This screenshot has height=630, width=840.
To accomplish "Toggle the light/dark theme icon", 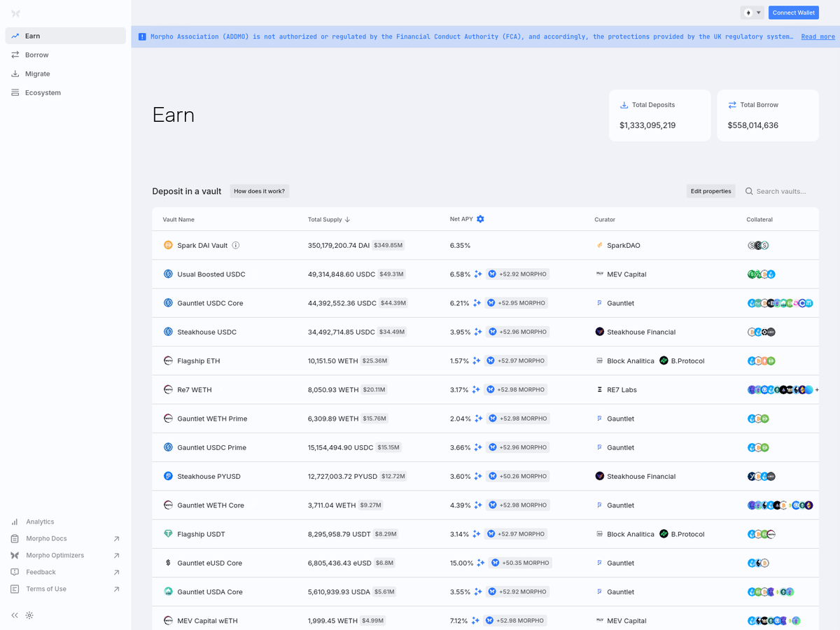I will coord(29,615).
